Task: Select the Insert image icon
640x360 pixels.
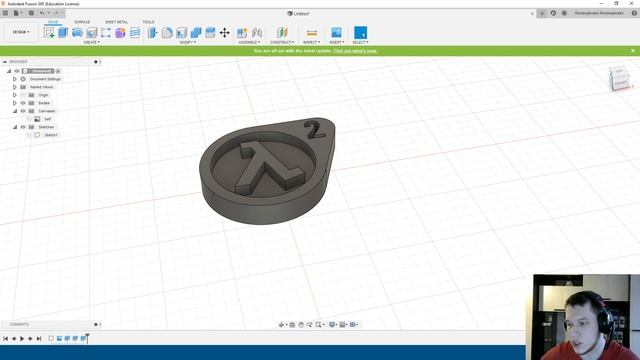Action: coord(336,33)
